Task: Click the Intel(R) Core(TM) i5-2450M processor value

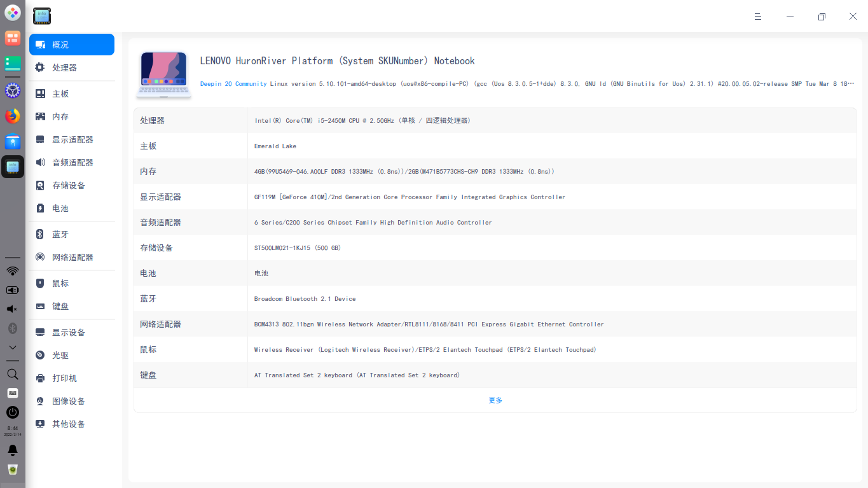Action: point(362,120)
